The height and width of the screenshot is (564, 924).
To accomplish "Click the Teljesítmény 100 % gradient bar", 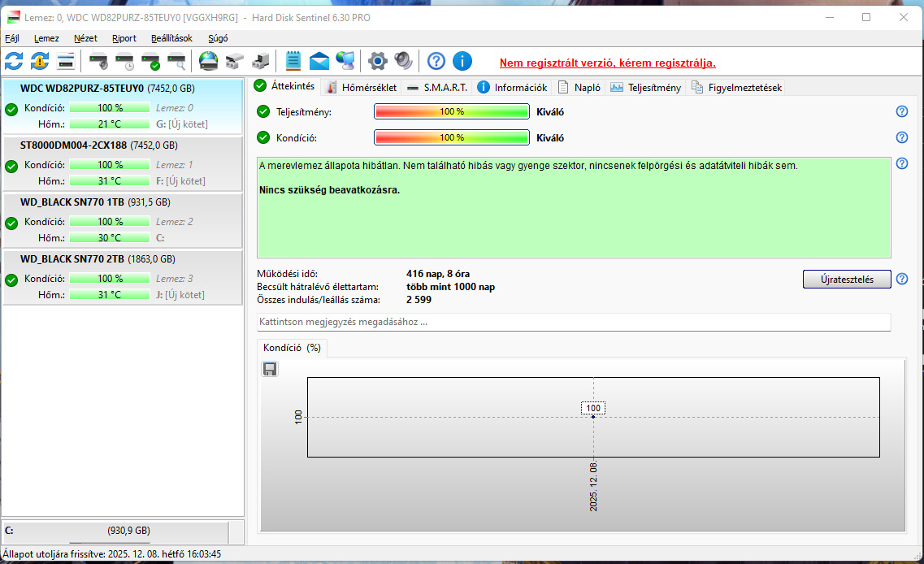I will pos(452,111).
